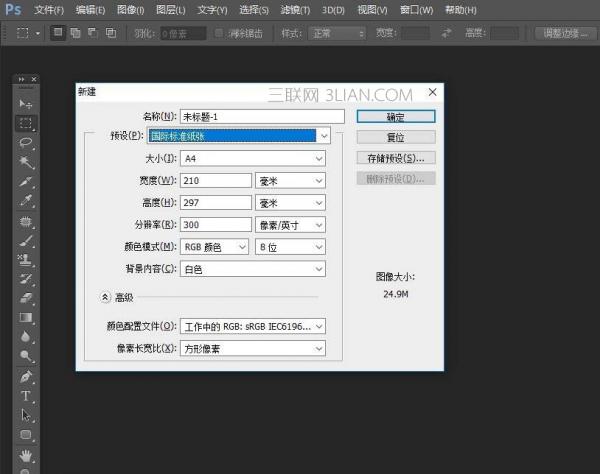Select the Lasso tool
The height and width of the screenshot is (474, 600).
pyautogui.click(x=27, y=143)
